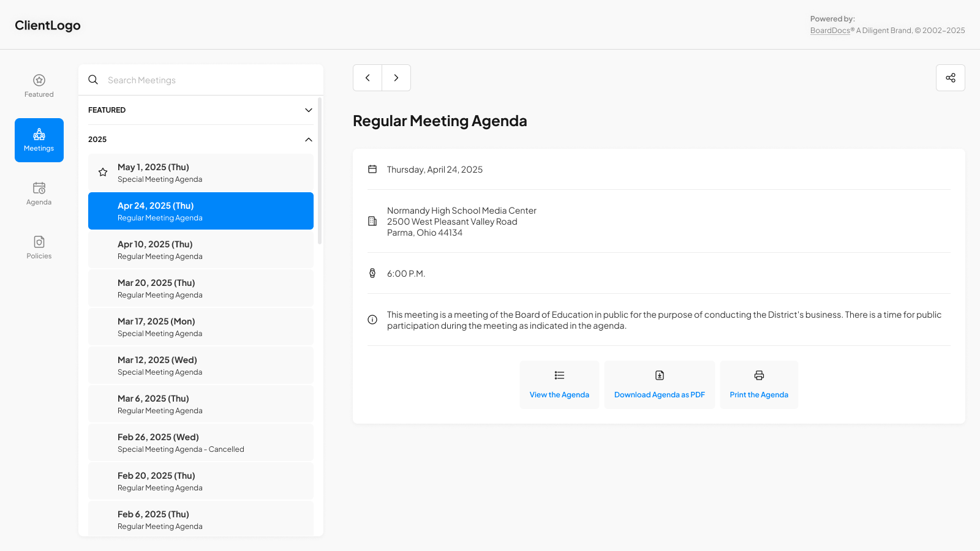Click the share icon button

click(950, 78)
